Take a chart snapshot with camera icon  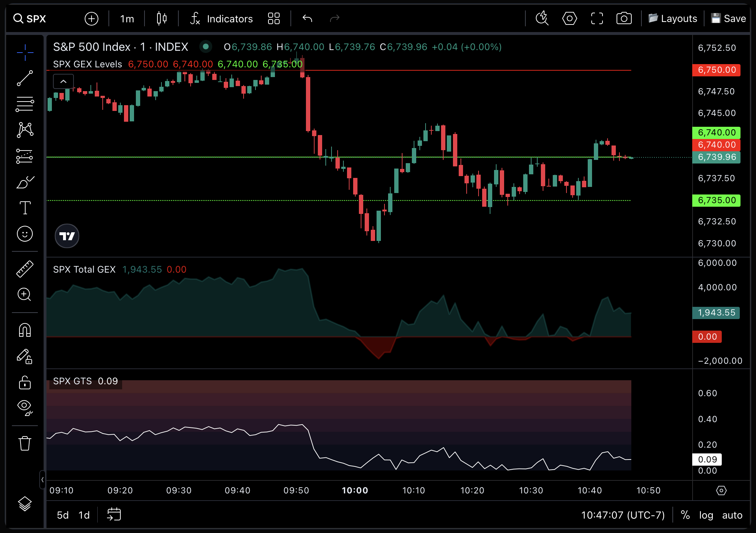click(x=624, y=18)
